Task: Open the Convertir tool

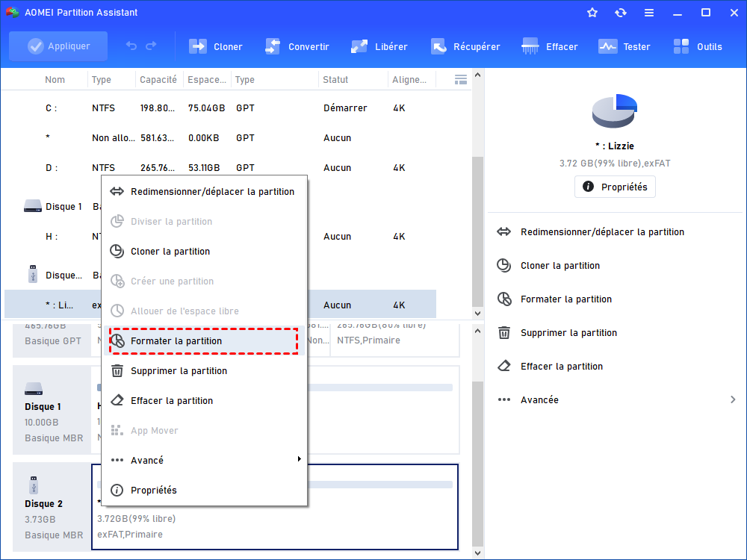Action: 273,46
